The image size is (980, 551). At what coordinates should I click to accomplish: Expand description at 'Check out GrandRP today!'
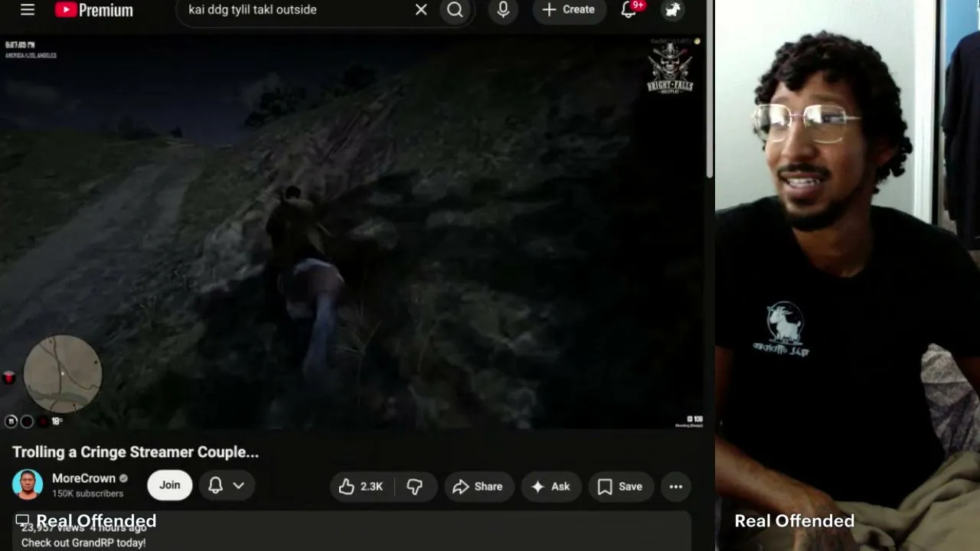[x=83, y=543]
